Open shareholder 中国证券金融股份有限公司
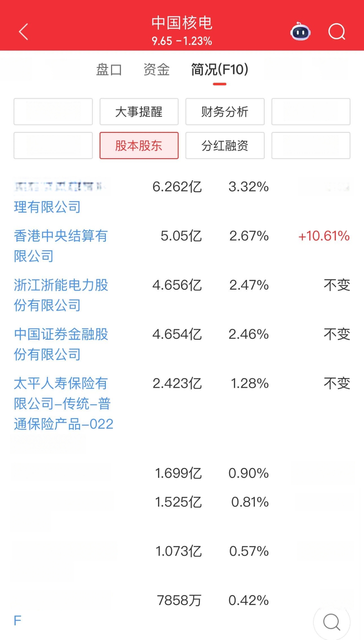 pyautogui.click(x=61, y=344)
